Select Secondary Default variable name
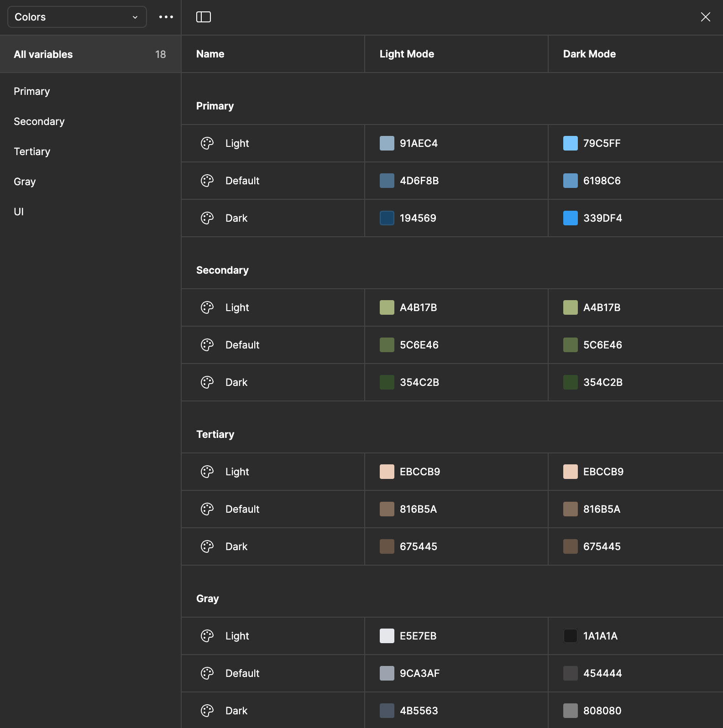The height and width of the screenshot is (728, 723). pos(242,345)
